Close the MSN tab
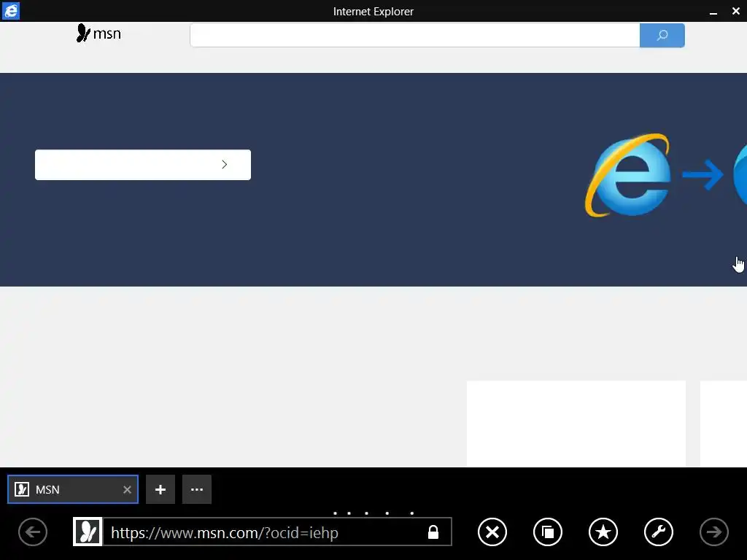This screenshot has width=747, height=560. [x=127, y=489]
